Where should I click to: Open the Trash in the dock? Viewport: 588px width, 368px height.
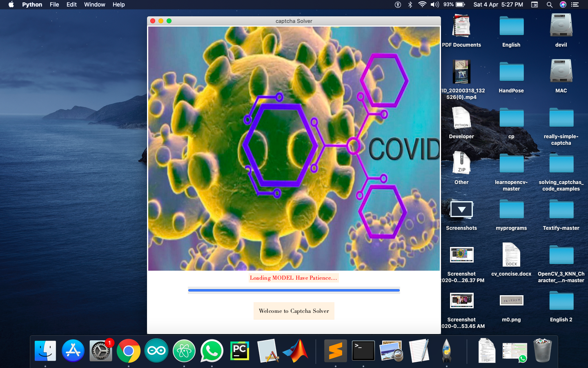[x=543, y=351]
